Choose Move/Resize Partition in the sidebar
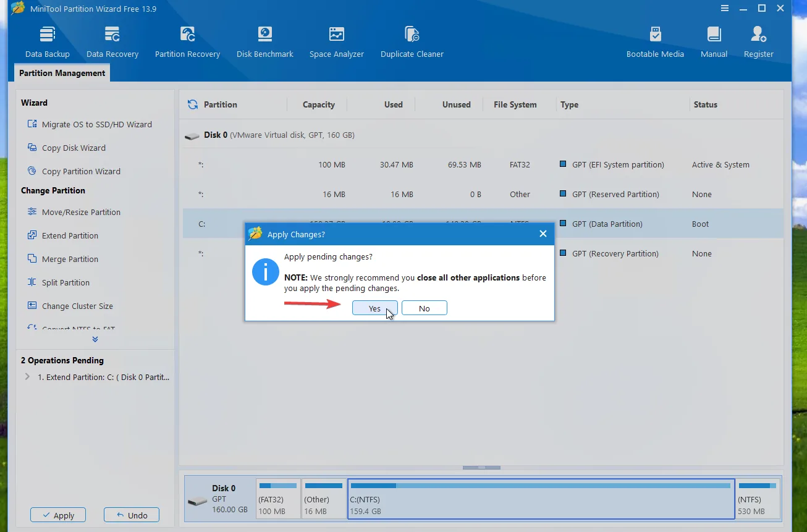The width and height of the screenshot is (807, 532). (x=74, y=212)
